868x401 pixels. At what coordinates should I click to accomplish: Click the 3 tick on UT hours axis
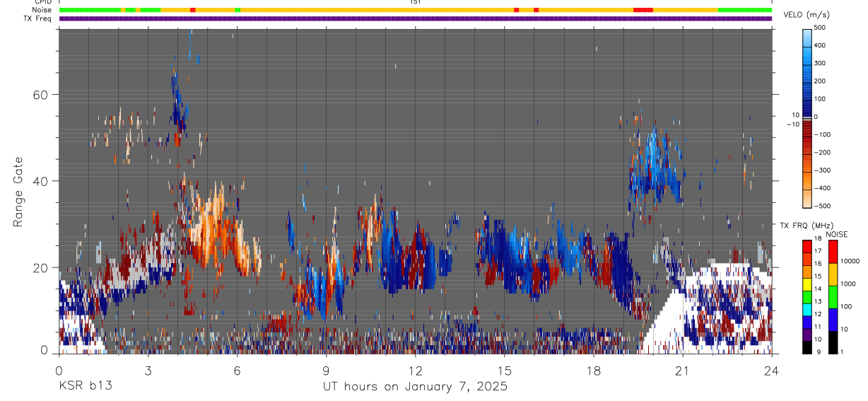tap(148, 370)
